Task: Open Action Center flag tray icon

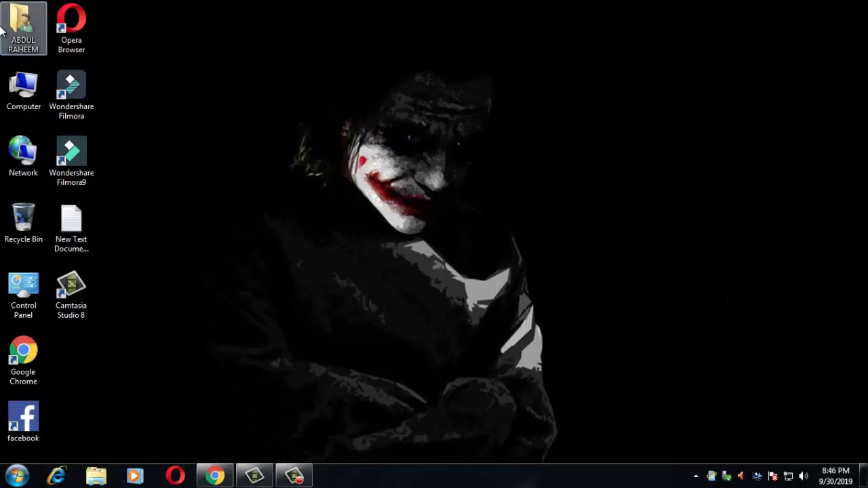Action: [x=772, y=476]
